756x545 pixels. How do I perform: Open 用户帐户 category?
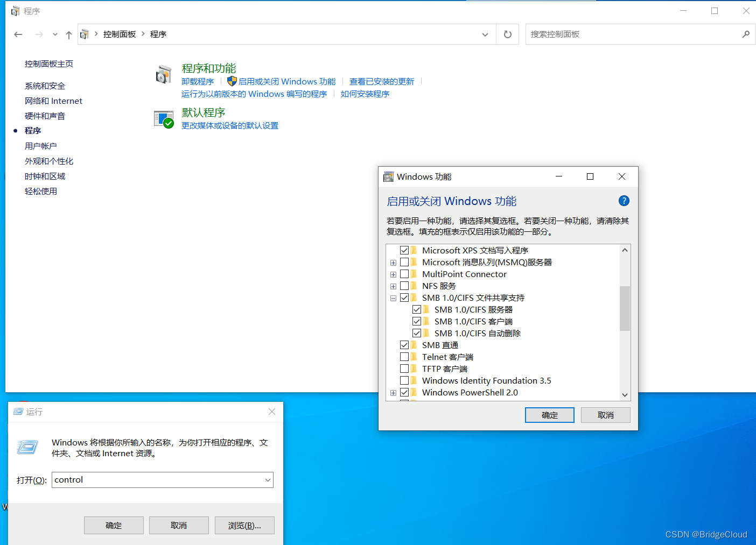click(x=41, y=146)
